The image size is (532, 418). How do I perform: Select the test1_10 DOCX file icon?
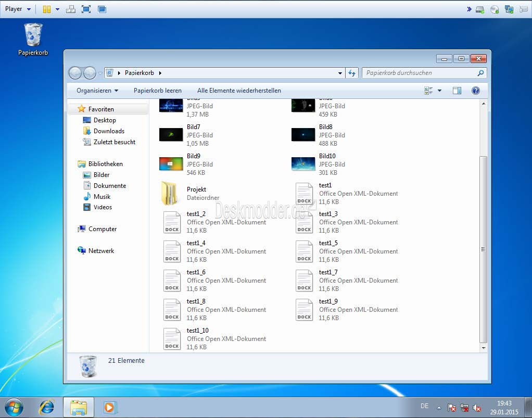tap(172, 338)
